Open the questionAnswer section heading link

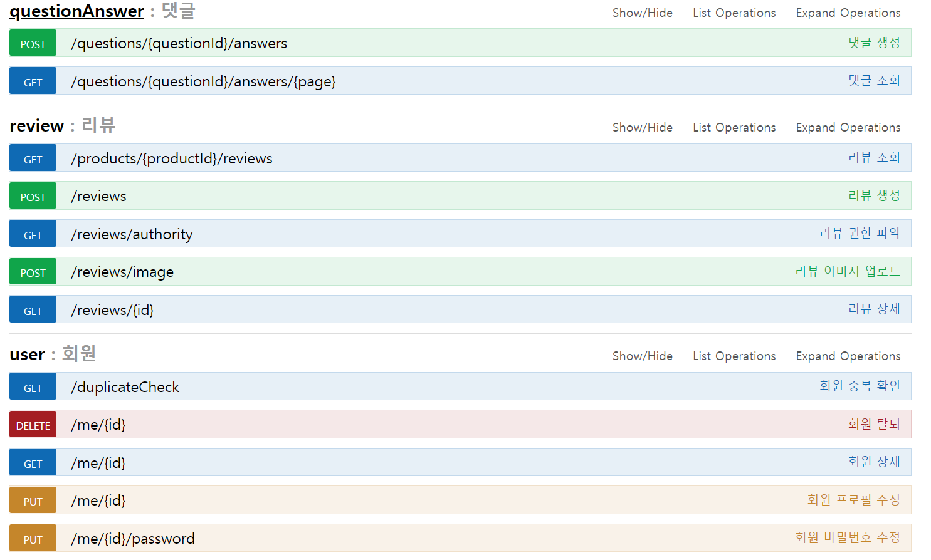(76, 11)
